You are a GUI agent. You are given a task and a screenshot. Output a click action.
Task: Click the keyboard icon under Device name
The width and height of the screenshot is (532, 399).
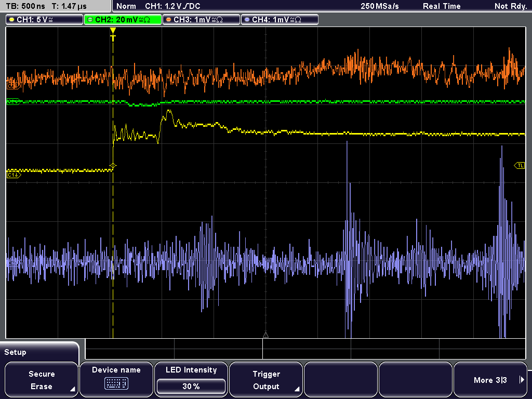tap(116, 384)
